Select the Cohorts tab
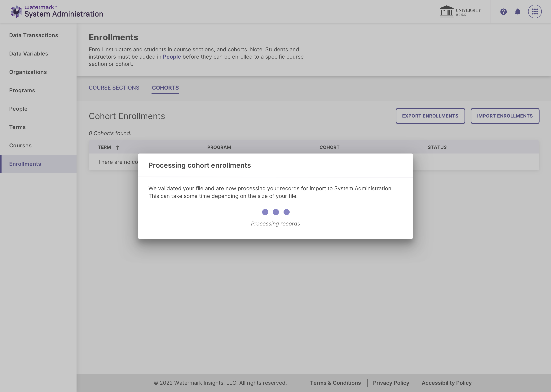551x392 pixels. tap(165, 88)
